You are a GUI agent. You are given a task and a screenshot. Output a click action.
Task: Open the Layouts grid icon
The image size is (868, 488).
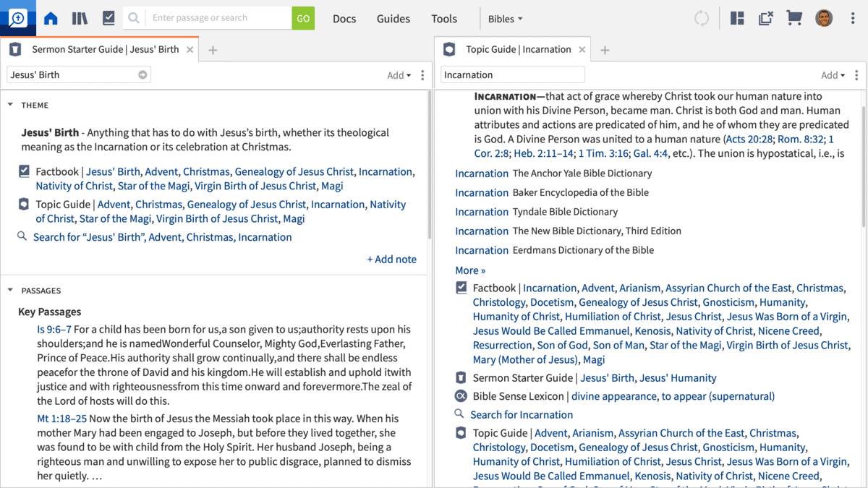pyautogui.click(x=737, y=19)
